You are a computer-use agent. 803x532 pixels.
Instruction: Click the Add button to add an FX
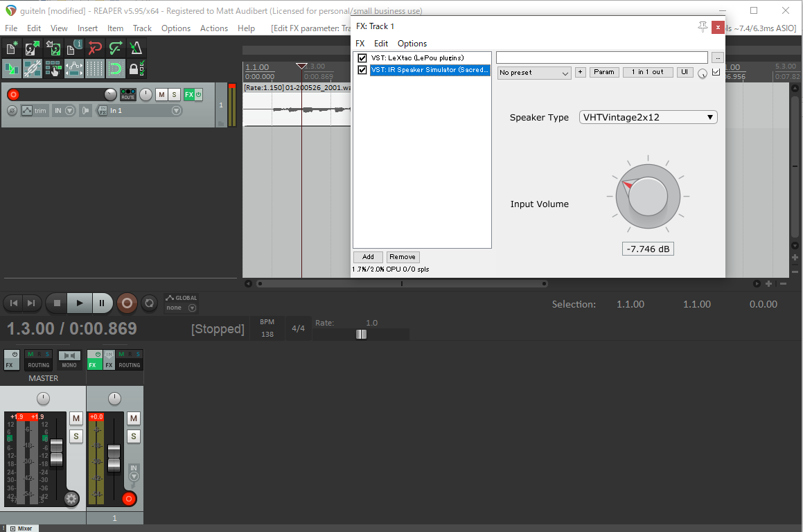click(368, 256)
